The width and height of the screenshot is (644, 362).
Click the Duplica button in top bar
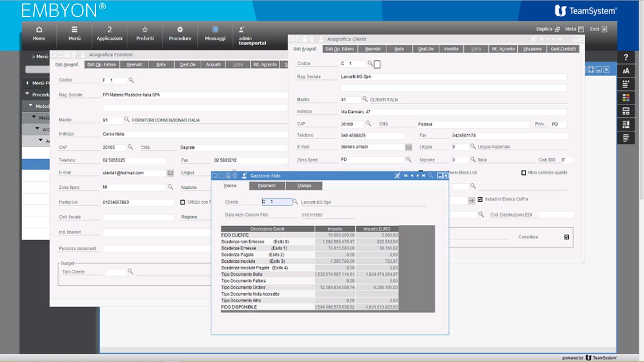coord(548,29)
